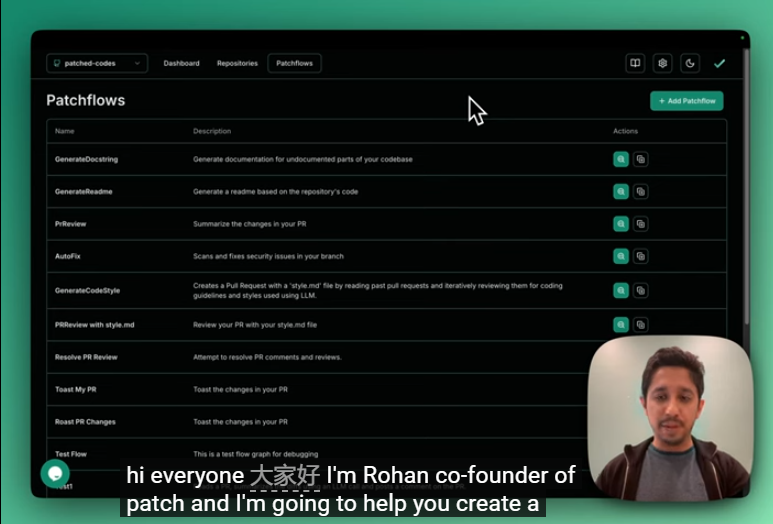773x524 pixels.
Task: View details of the GenerateDocstring patchflow
Action: coord(621,159)
